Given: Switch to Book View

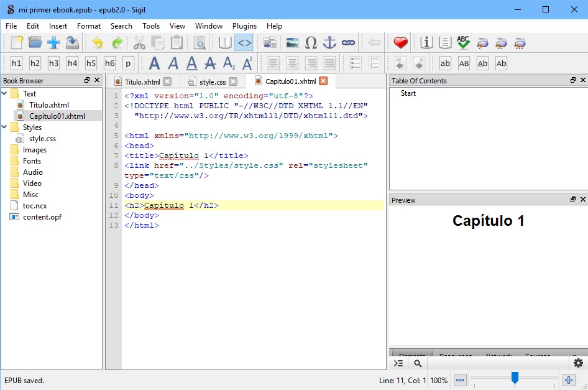Looking at the screenshot, I should tap(224, 43).
